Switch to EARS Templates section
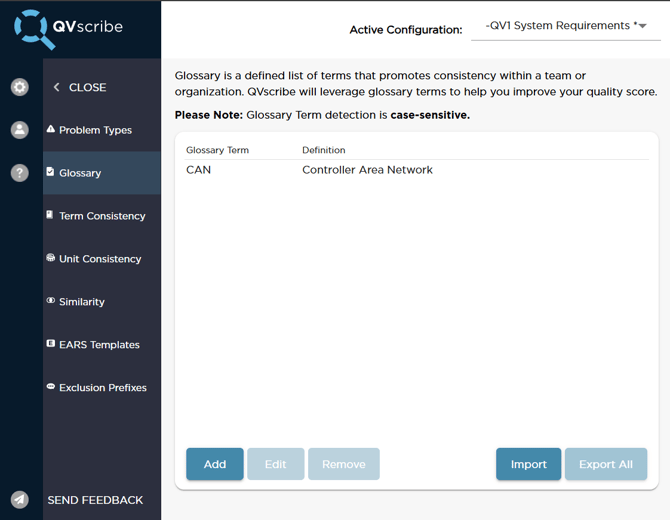 point(99,345)
